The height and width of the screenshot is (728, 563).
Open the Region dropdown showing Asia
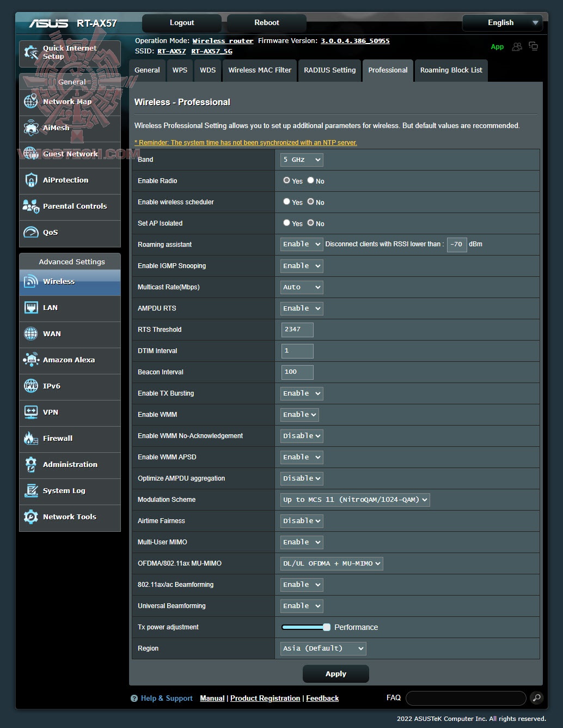(323, 648)
